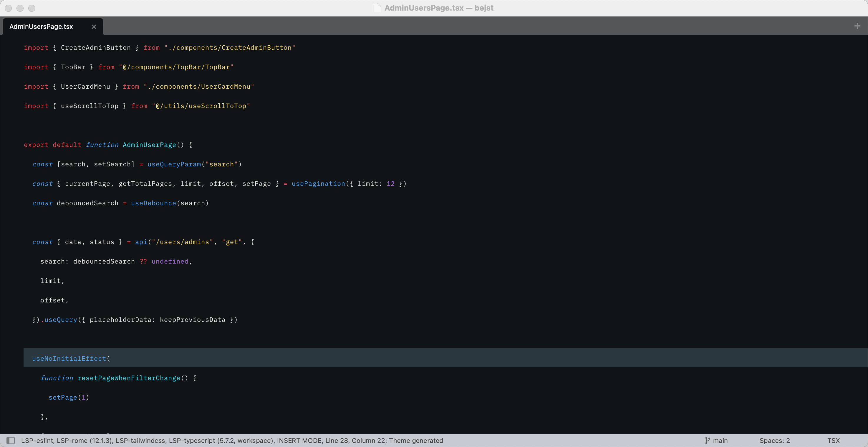The image size is (868, 447).
Task: Change syntax via TSX status label
Action: point(833,440)
